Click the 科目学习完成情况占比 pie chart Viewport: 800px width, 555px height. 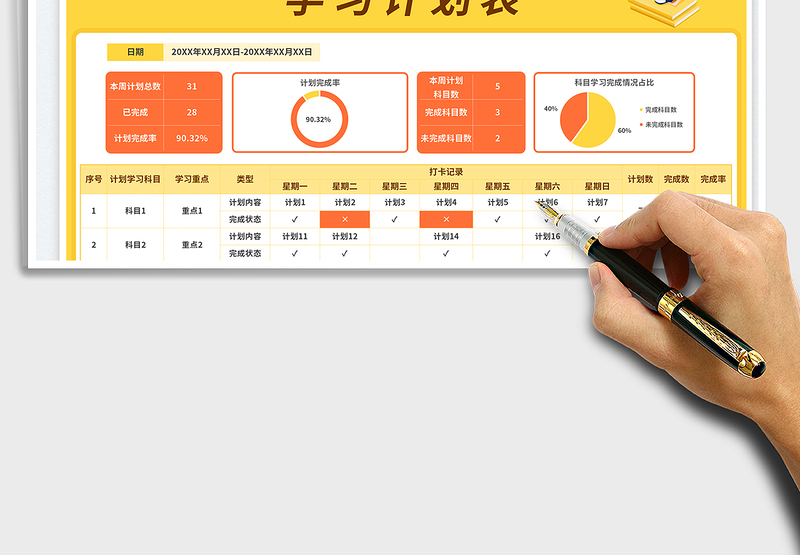point(587,120)
